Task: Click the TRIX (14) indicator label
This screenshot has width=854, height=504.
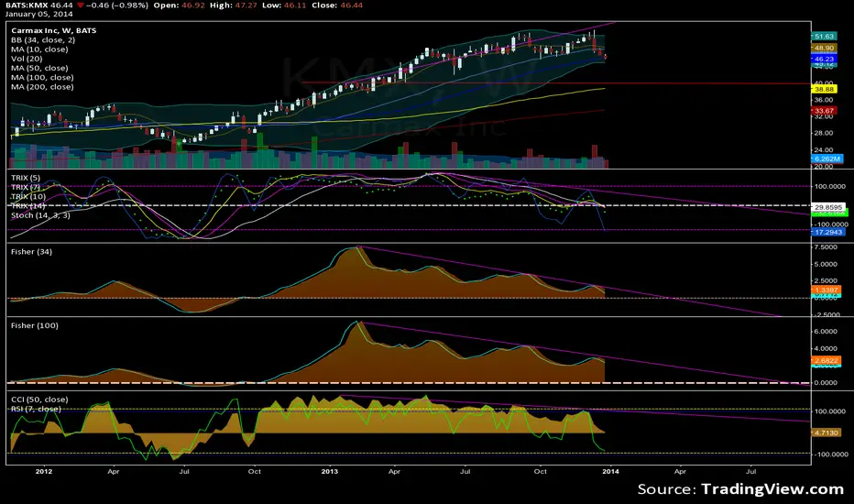Action: click(x=28, y=205)
